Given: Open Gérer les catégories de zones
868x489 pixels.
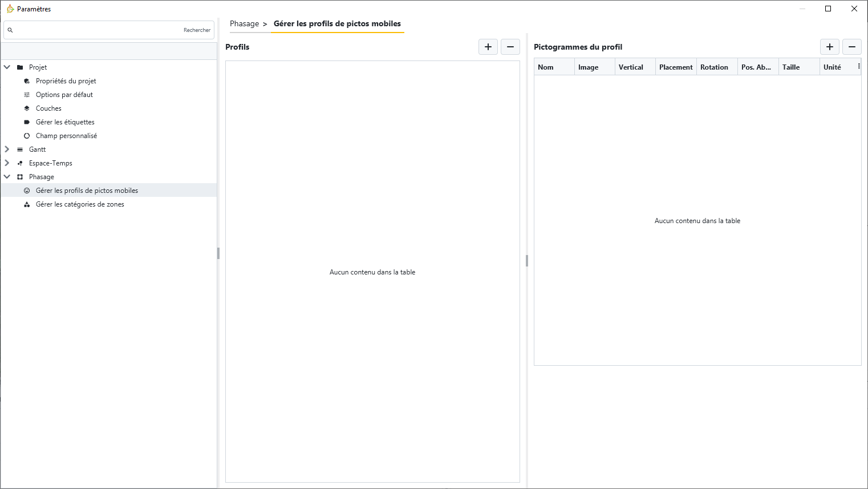Looking at the screenshot, I should tap(80, 204).
